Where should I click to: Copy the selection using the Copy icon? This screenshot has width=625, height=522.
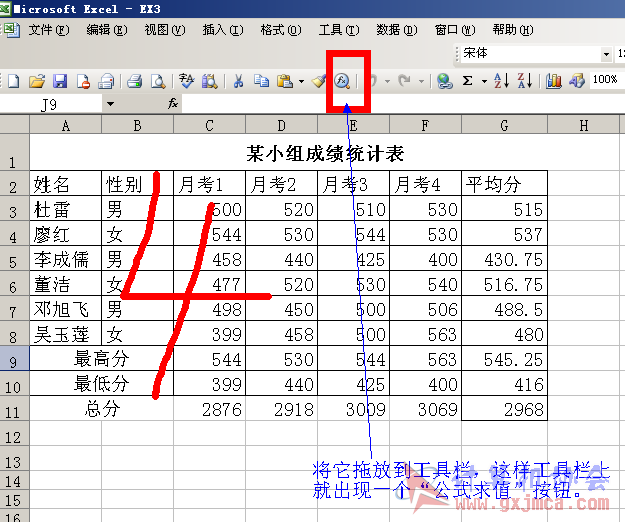(x=261, y=81)
